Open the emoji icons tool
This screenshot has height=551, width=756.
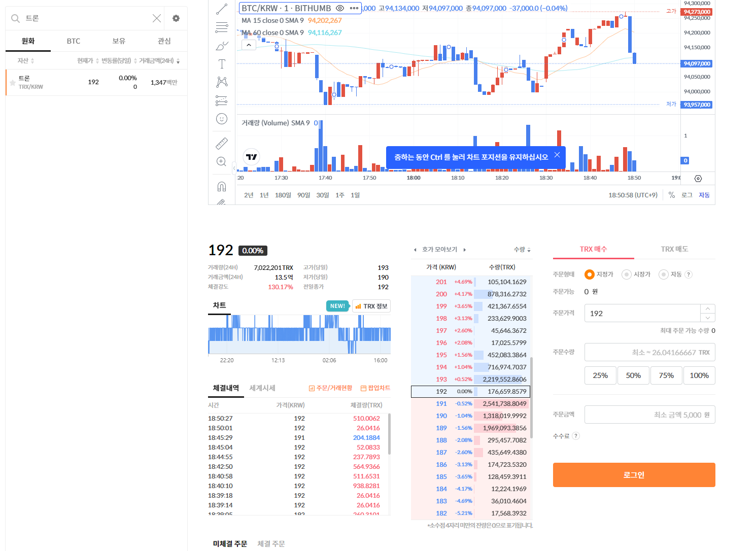[x=222, y=119]
